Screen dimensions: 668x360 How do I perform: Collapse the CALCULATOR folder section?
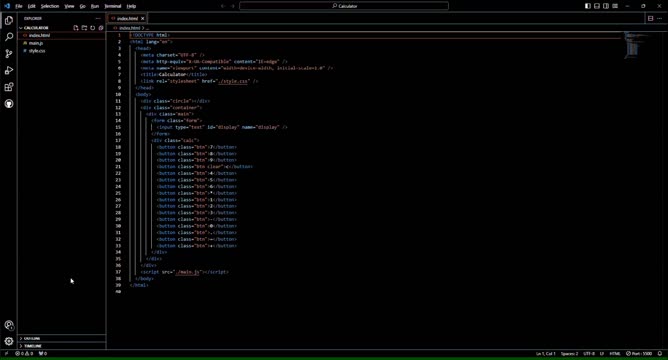(x=34, y=28)
